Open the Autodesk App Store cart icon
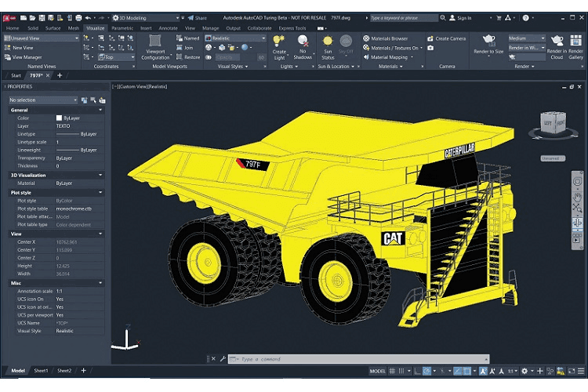 (x=499, y=17)
